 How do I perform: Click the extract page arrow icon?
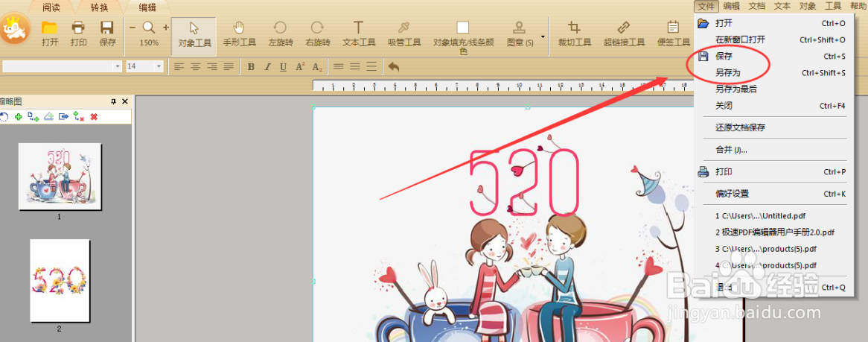64,117
